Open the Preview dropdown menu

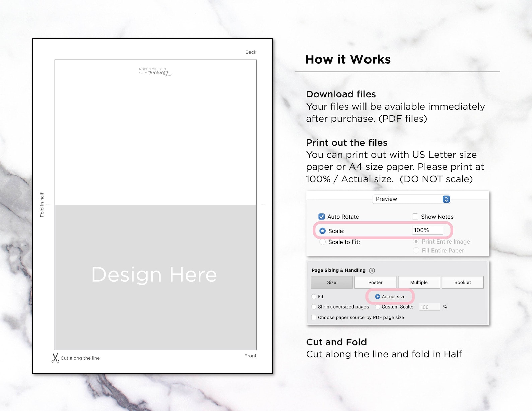click(x=411, y=199)
